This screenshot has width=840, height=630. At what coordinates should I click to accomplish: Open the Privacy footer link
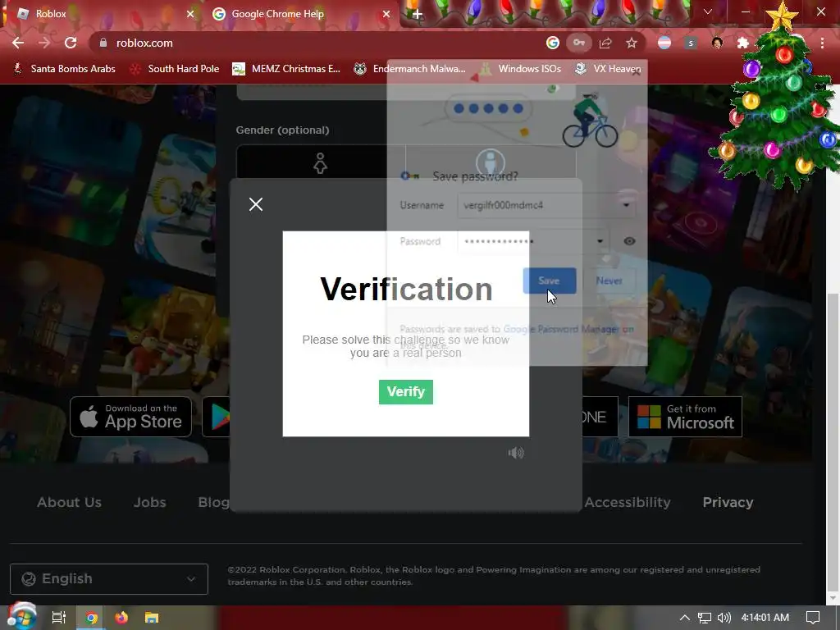tap(728, 502)
